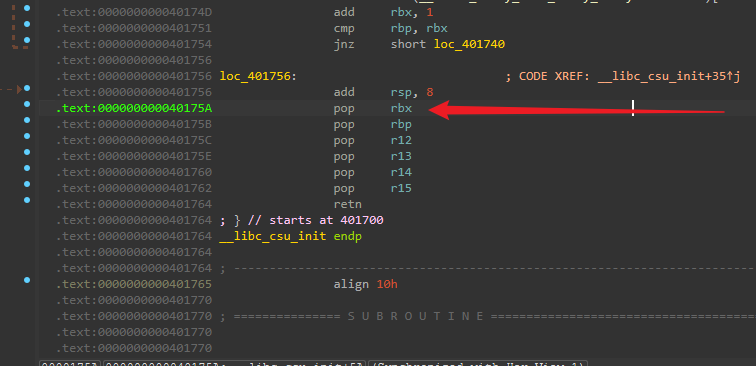The width and height of the screenshot is (756, 366).
Task: Click address .text:000000000040175E
Action: [x=134, y=156]
